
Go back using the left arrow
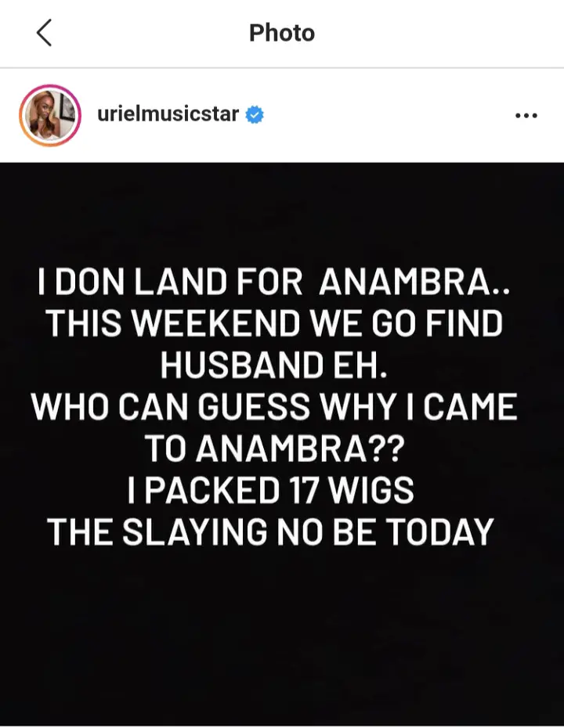coord(44,33)
